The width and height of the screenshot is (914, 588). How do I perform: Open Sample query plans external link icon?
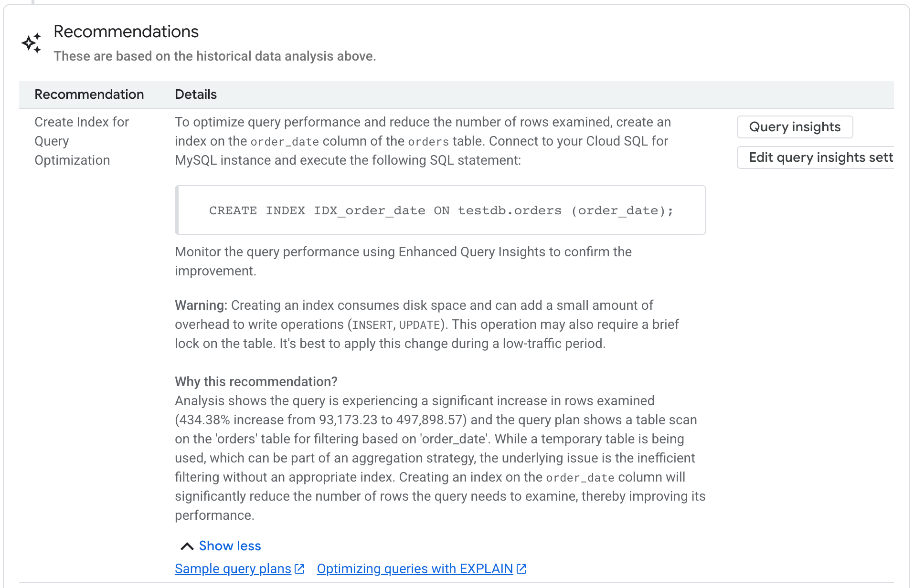pyautogui.click(x=300, y=568)
